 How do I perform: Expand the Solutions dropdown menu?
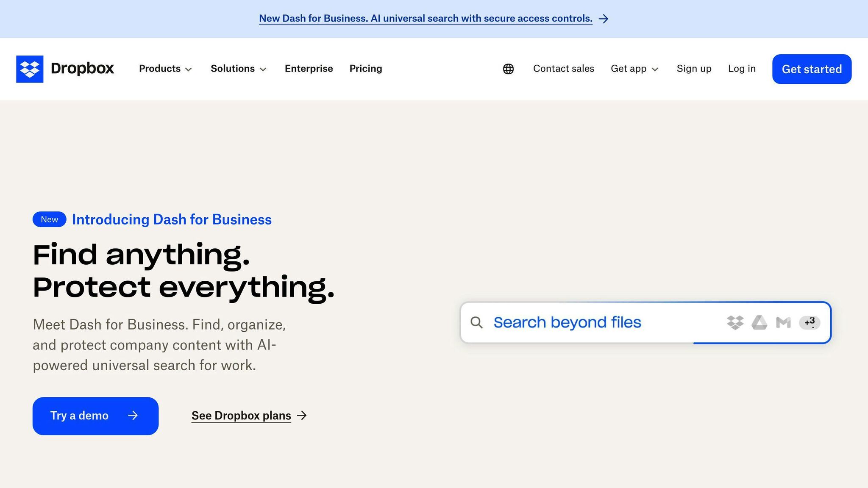pos(238,69)
